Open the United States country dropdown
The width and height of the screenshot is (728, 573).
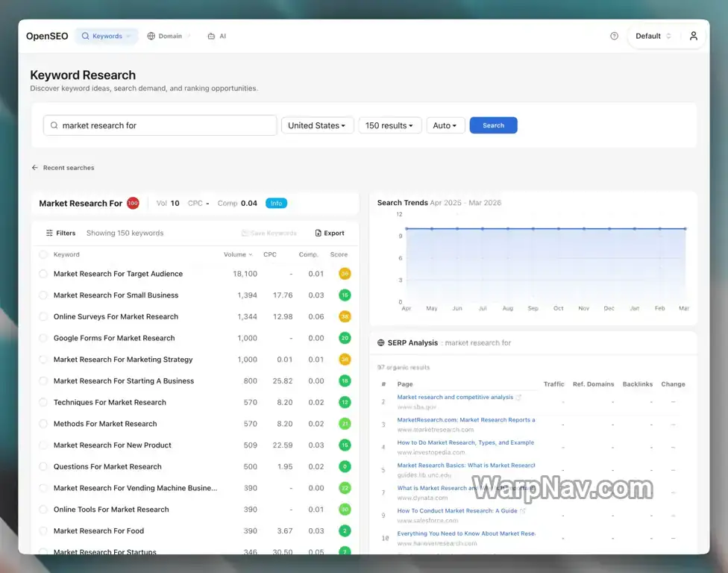(x=317, y=125)
